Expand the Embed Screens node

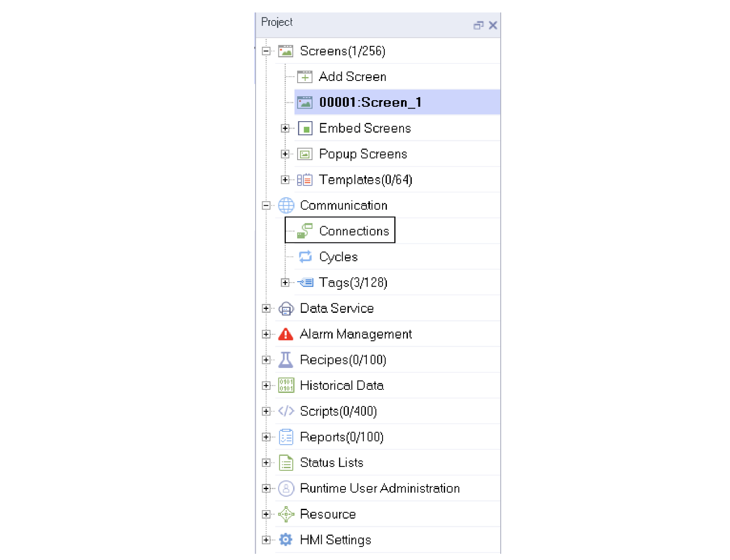[285, 128]
